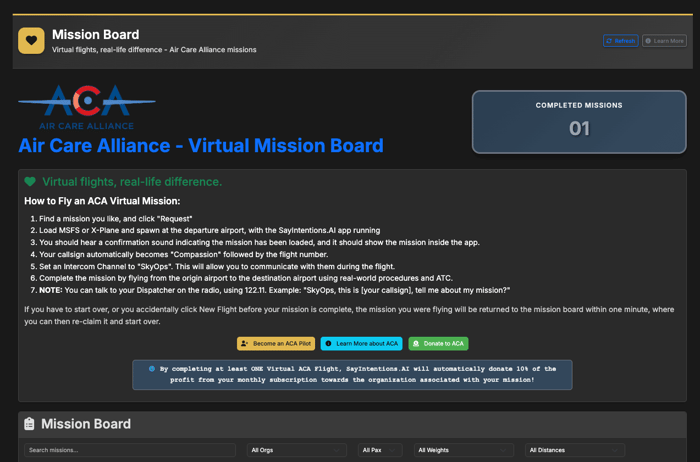Click the clipboard icon next to Mission Board
Image resolution: width=700 pixels, height=462 pixels.
[x=29, y=424]
